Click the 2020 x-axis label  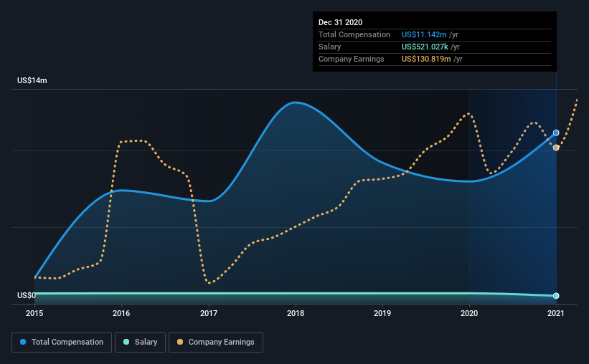click(x=469, y=313)
